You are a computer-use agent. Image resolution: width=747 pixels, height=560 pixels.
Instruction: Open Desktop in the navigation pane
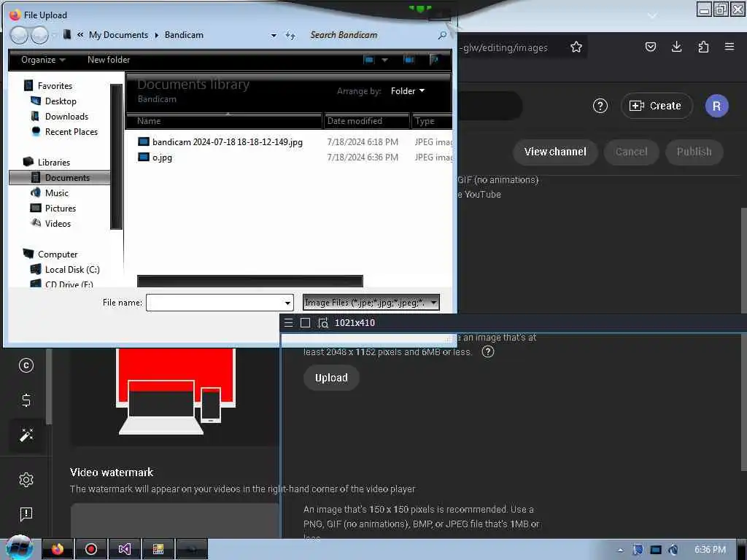[x=53, y=101]
